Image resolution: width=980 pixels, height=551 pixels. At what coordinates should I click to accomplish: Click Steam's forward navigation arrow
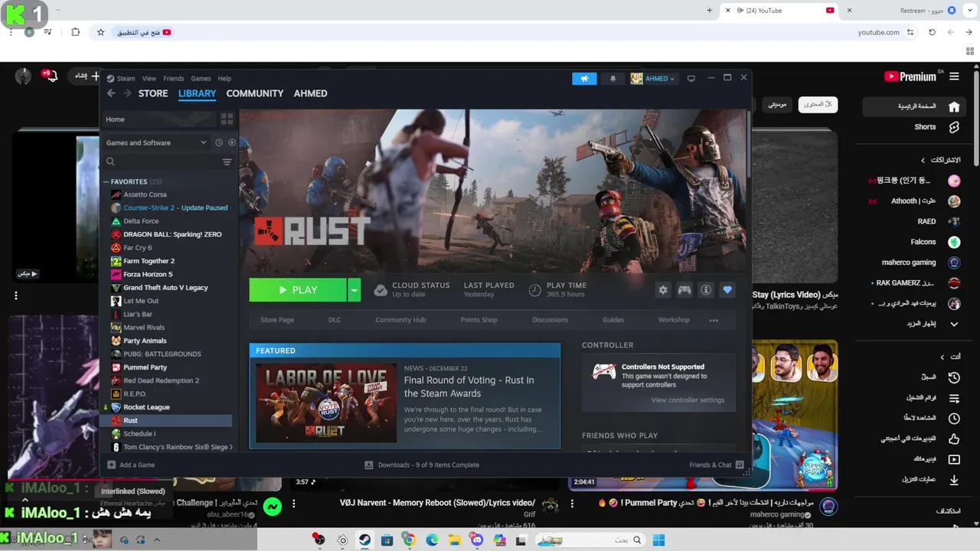pos(126,93)
